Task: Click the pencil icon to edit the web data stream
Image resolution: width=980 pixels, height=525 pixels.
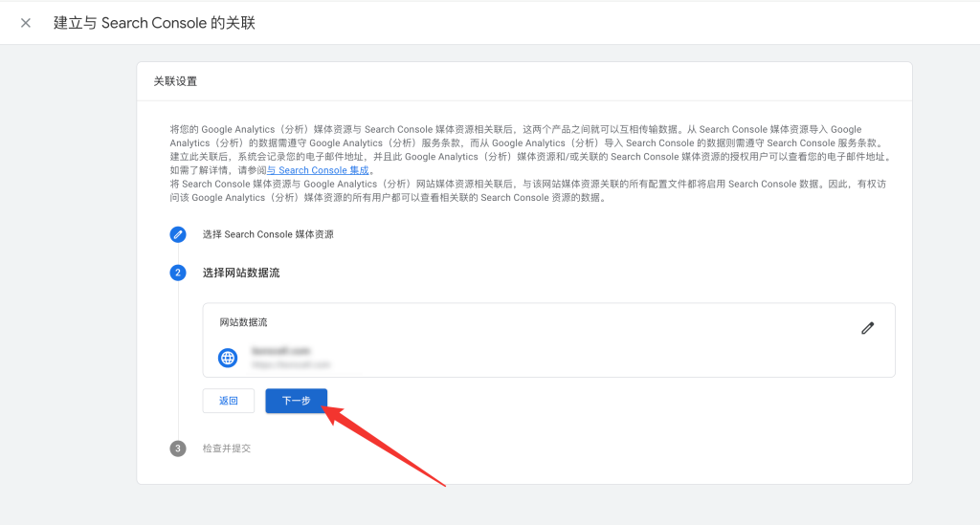Action: 867,328
